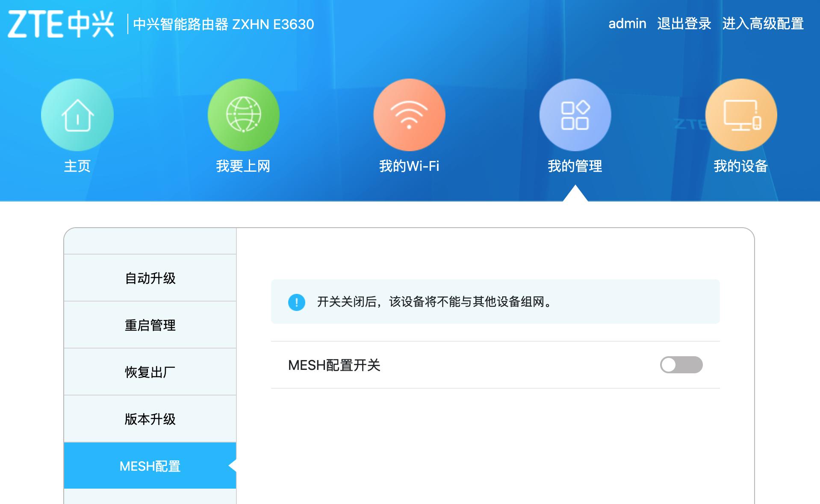Viewport: 820px width, 504px height.
Task: Click the 我的设备 devices icon
Action: (x=741, y=114)
